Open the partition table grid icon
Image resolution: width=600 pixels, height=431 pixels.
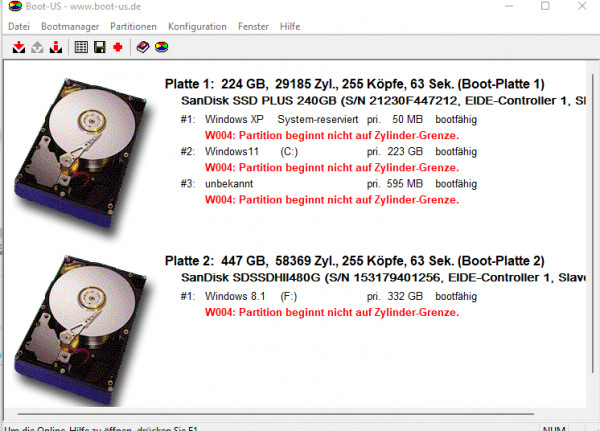point(81,47)
